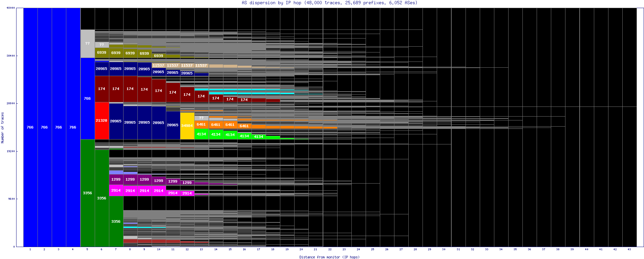
Task: Click the x-axis tick label 36
Action: click(x=529, y=249)
